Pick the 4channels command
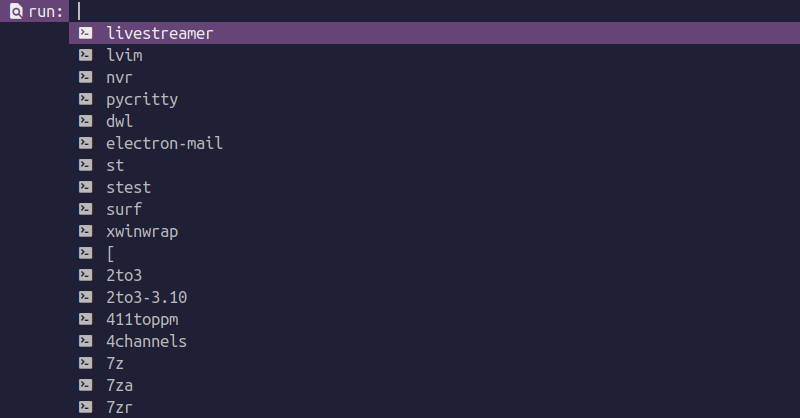Image resolution: width=800 pixels, height=418 pixels. pos(434,341)
